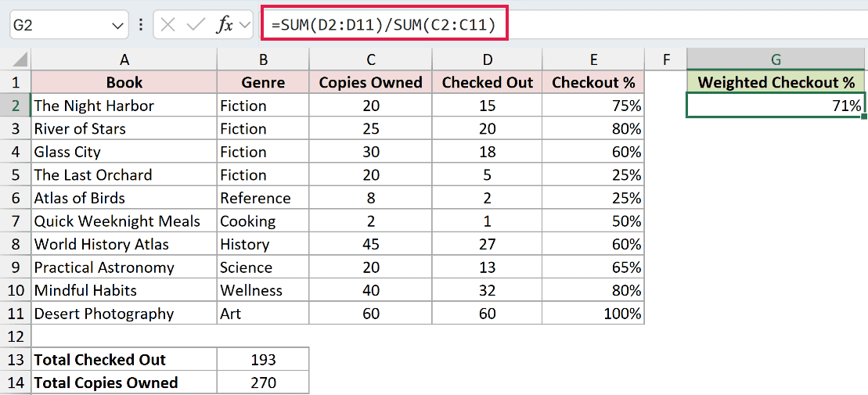868x395 pixels.
Task: Click Mindful Habits cell
Action: coord(124,291)
